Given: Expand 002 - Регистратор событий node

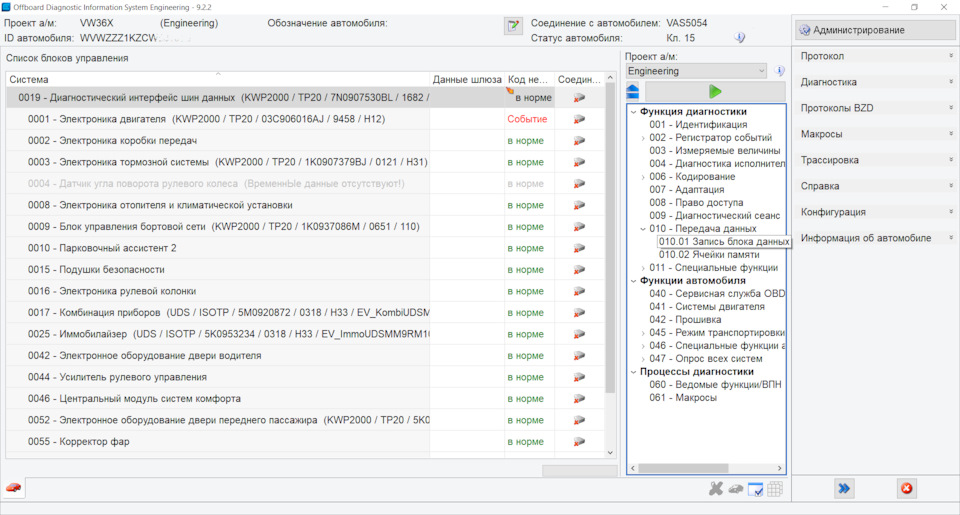Looking at the screenshot, I should point(643,138).
